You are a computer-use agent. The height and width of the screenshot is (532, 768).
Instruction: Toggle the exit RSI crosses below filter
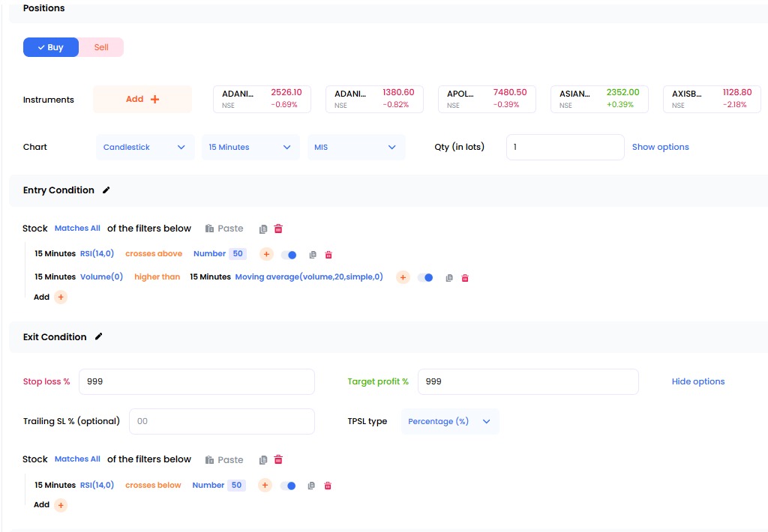point(289,486)
